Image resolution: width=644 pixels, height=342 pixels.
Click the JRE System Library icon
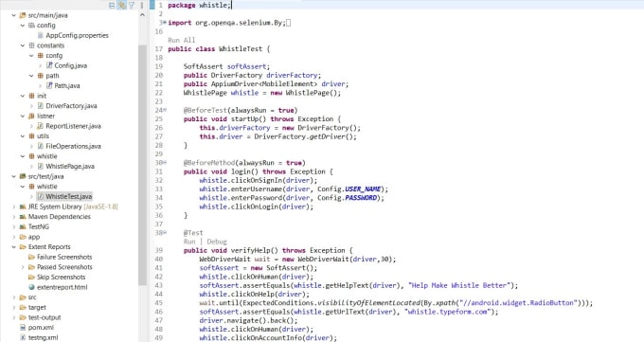pos(23,207)
